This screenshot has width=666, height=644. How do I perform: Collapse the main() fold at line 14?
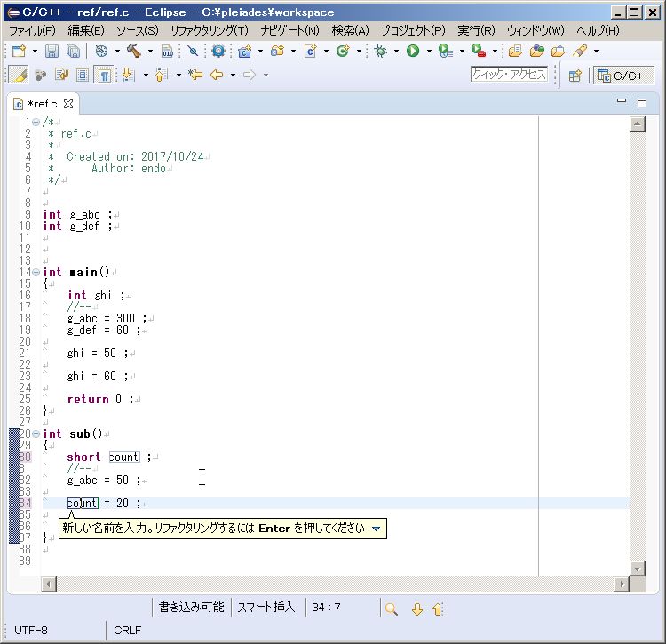pyautogui.click(x=36, y=273)
